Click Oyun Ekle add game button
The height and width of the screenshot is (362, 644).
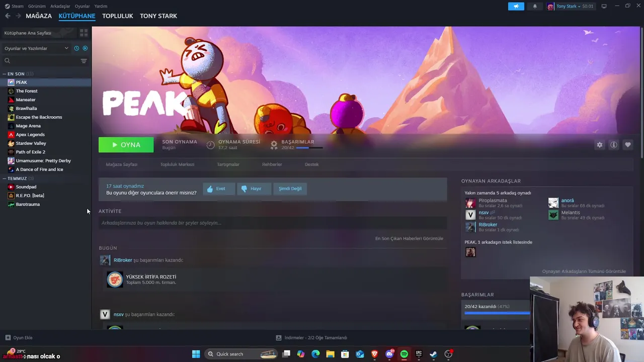point(19,338)
